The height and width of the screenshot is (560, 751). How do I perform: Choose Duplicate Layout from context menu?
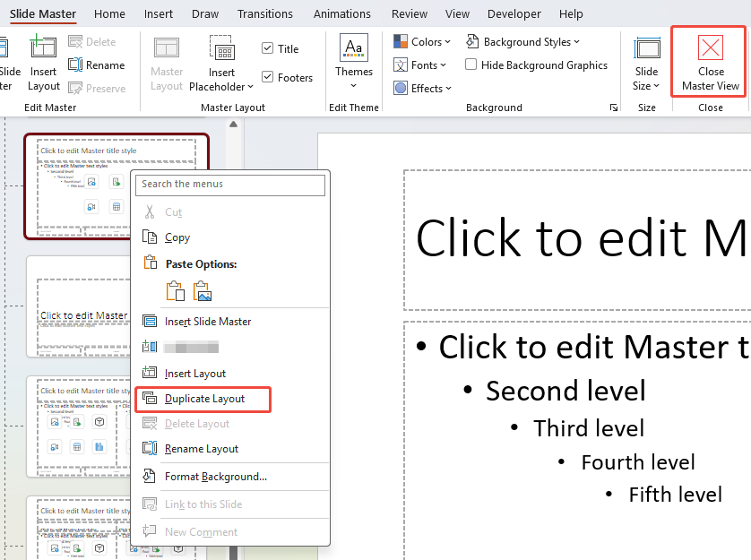coord(204,399)
